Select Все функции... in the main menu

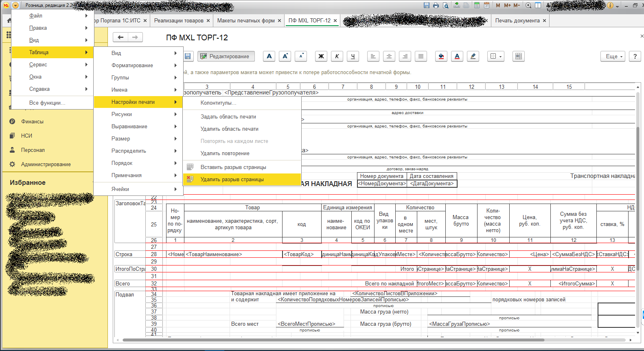(53, 103)
